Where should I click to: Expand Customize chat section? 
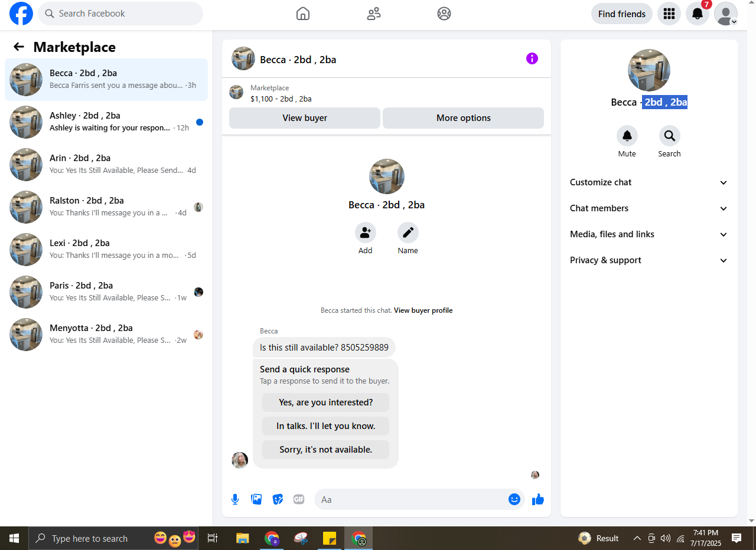[649, 182]
